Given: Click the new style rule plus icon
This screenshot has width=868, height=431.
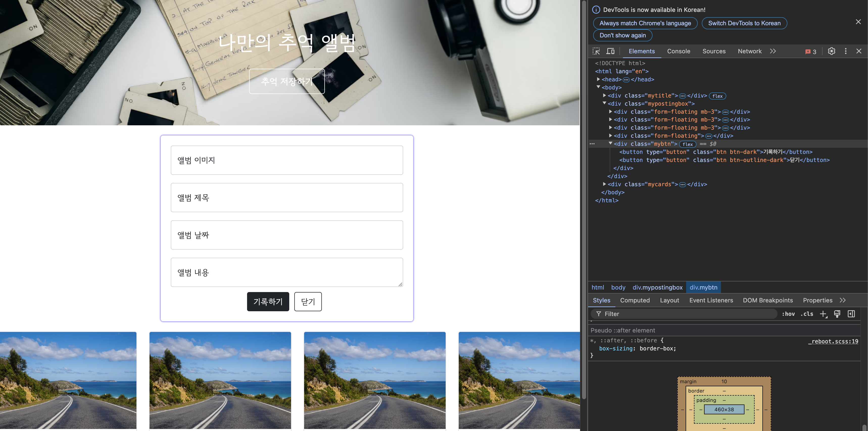Looking at the screenshot, I should [x=823, y=314].
